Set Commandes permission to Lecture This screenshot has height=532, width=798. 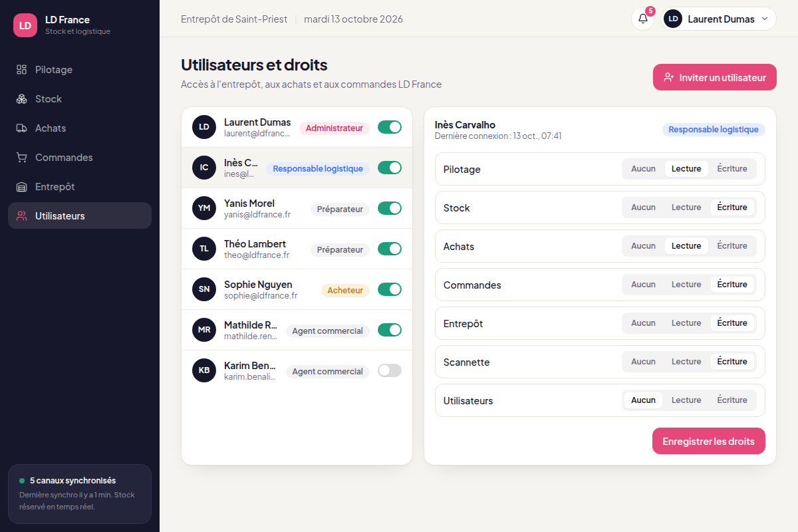tap(686, 285)
